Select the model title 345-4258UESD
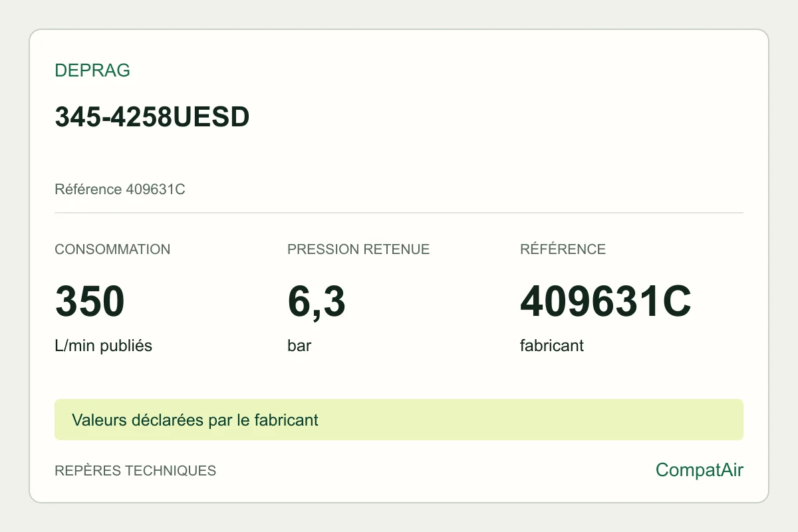 click(152, 117)
